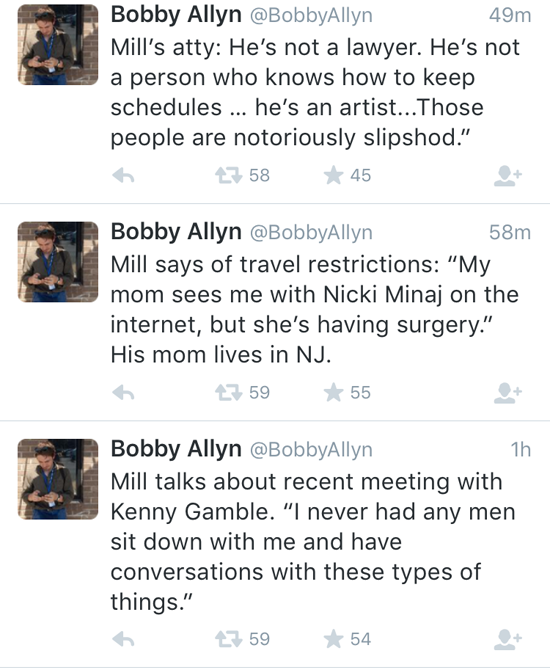Open Bobby Allyn's avatar on the 1h tweet
Screen dimensions: 550x670
[x=58, y=479]
